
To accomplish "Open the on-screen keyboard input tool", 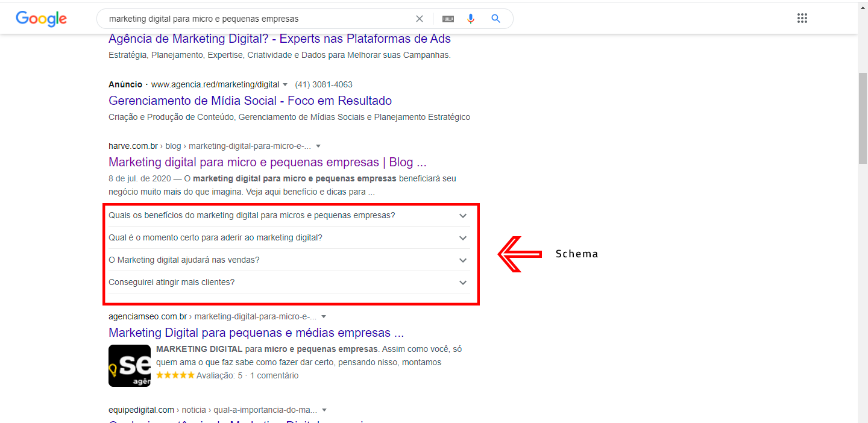I will coord(448,18).
